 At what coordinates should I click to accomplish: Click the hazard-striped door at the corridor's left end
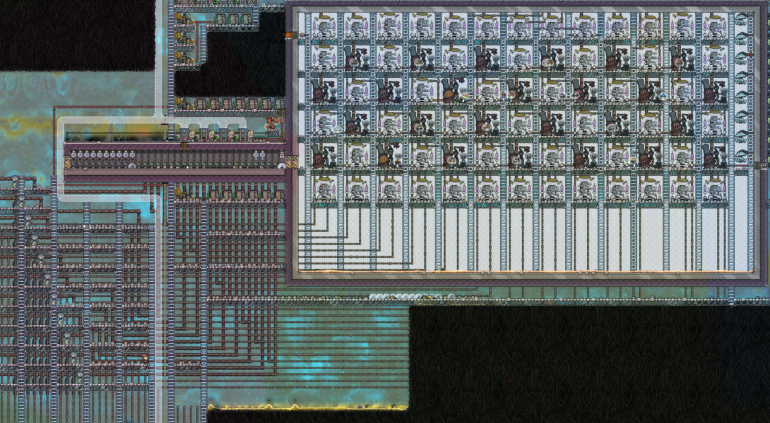67,162
